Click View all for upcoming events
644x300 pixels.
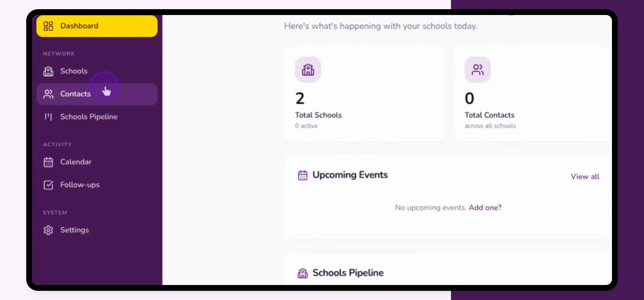(x=585, y=177)
